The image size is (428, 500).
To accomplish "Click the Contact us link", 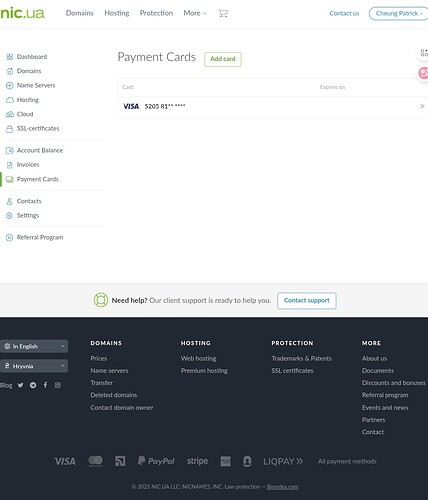I will [x=344, y=13].
